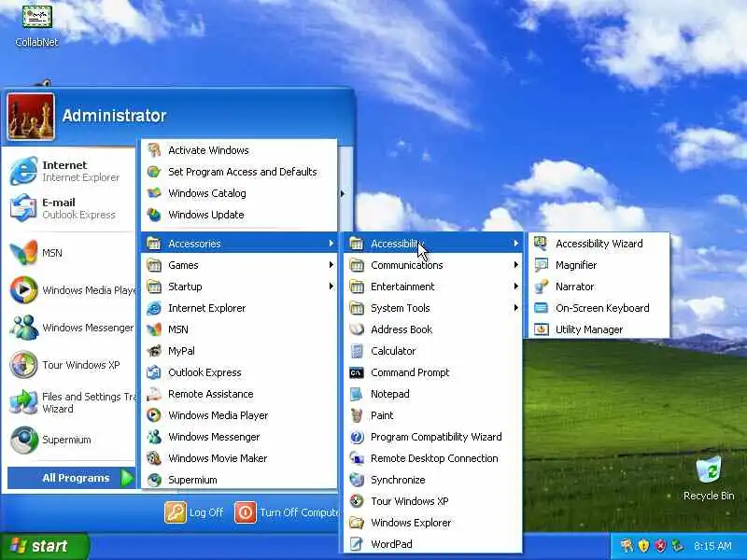Select the Communications menu folder
This screenshot has height=560, width=747.
pos(432,265)
